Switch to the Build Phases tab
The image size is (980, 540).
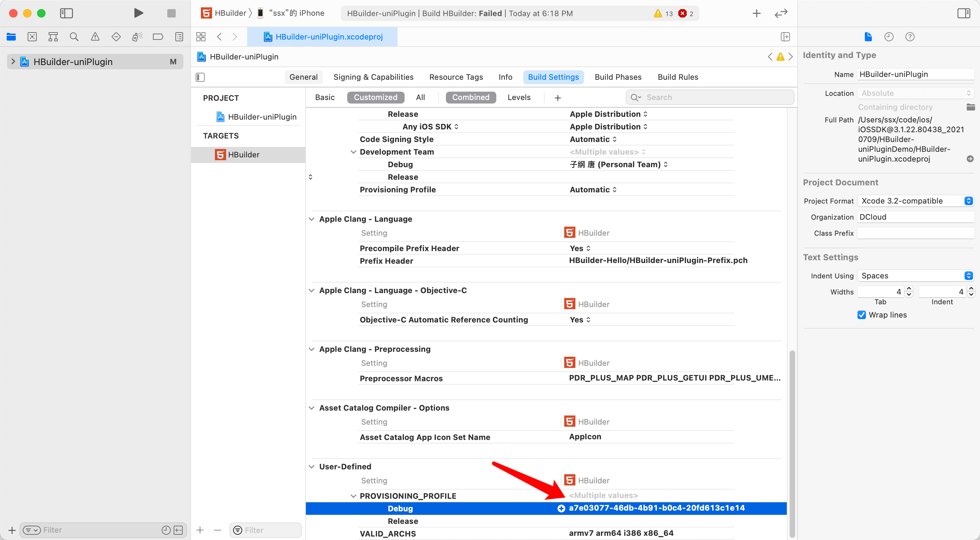(618, 77)
